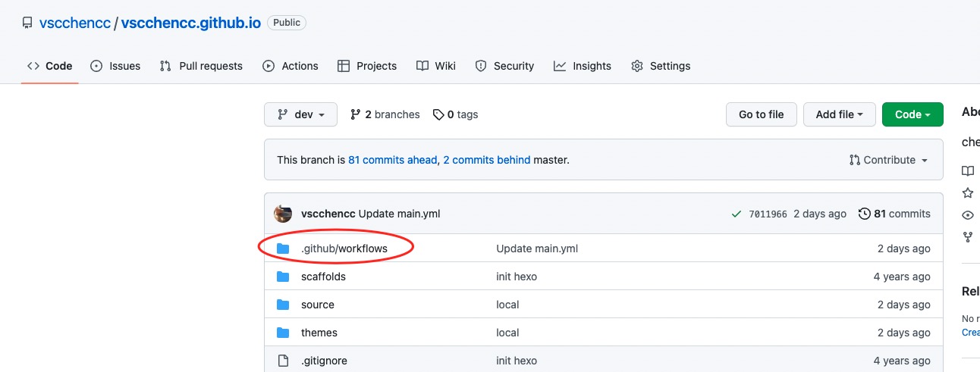
Task: Open commit hash 7011966
Action: tap(768, 214)
